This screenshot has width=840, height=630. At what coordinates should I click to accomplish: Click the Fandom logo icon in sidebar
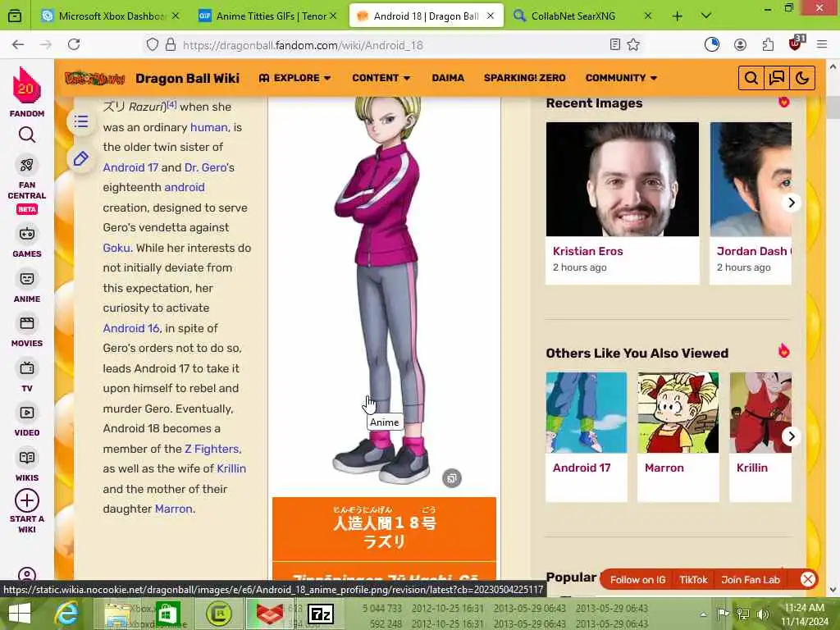26,85
